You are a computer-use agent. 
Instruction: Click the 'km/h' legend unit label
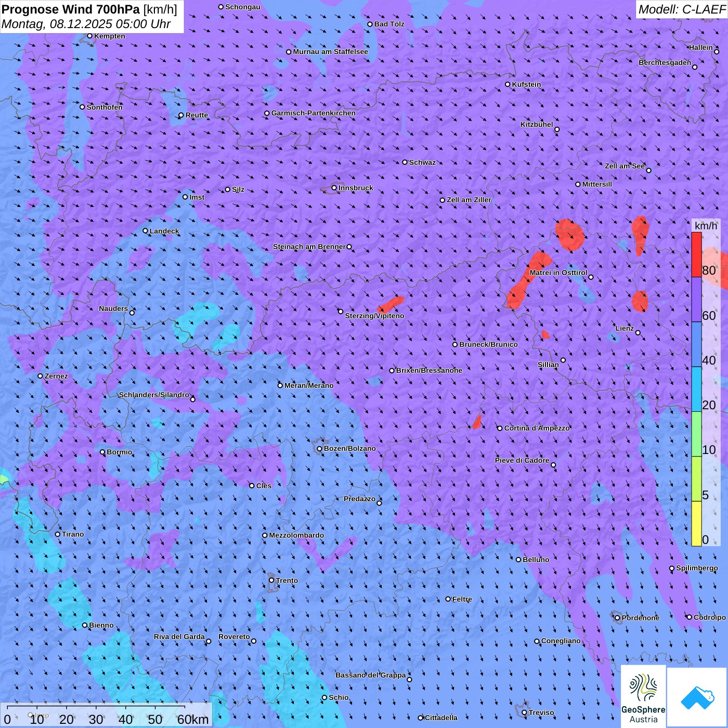[x=706, y=226]
